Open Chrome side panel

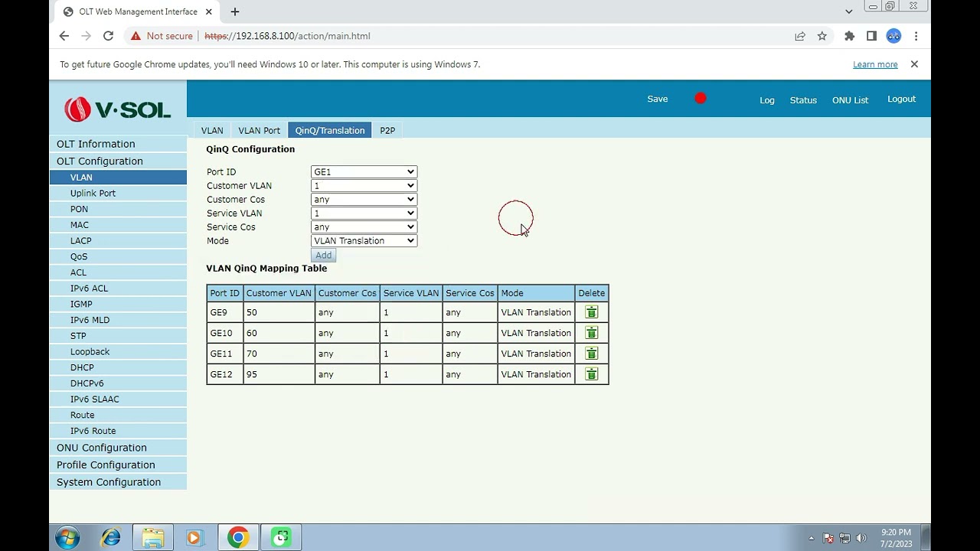pyautogui.click(x=871, y=36)
